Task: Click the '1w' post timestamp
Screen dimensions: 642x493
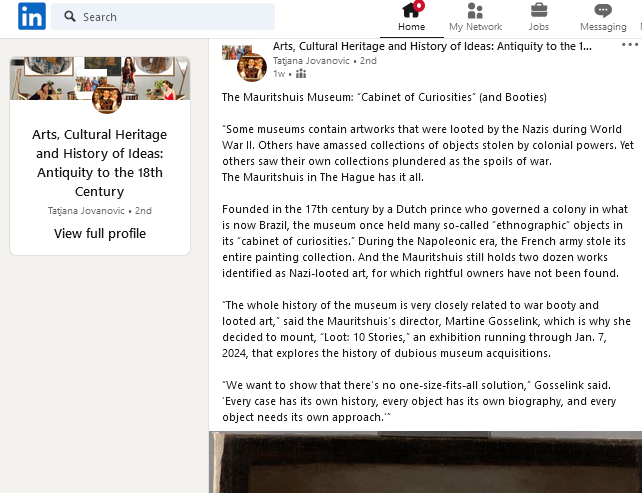Action: [x=279, y=74]
